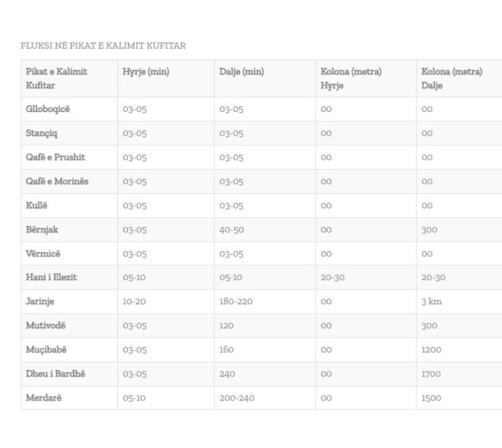This screenshot has height=448, width=502.
Task: Click Dheu i Bardhë exit time 240
Action: point(227,374)
